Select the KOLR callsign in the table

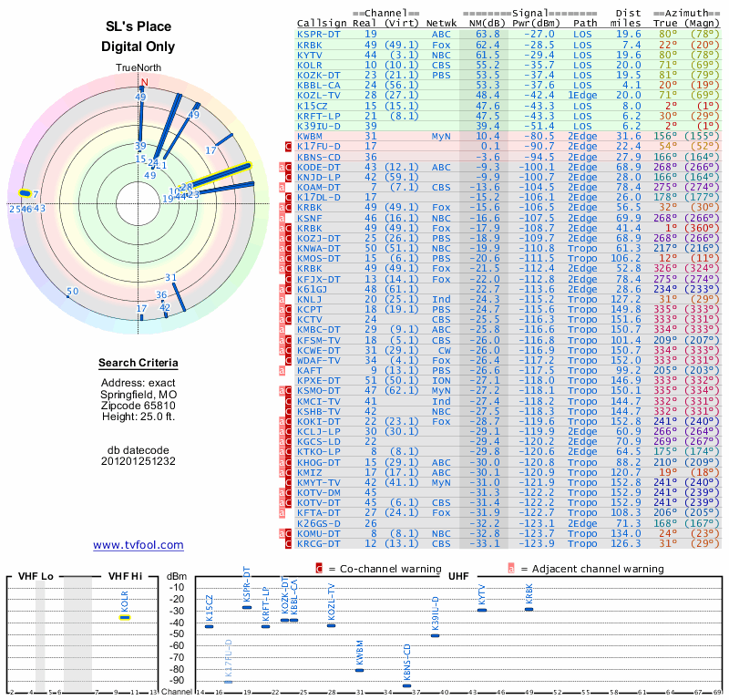point(310,65)
